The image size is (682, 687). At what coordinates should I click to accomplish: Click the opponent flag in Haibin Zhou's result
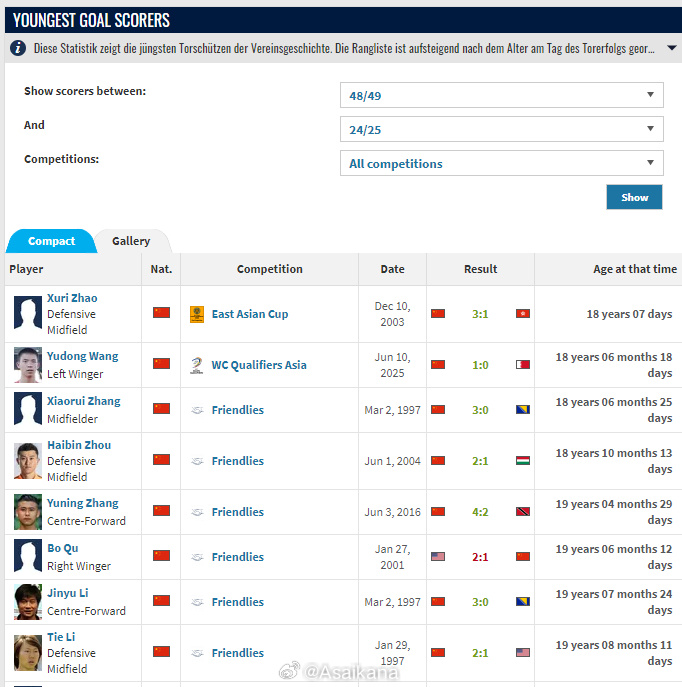click(x=523, y=461)
